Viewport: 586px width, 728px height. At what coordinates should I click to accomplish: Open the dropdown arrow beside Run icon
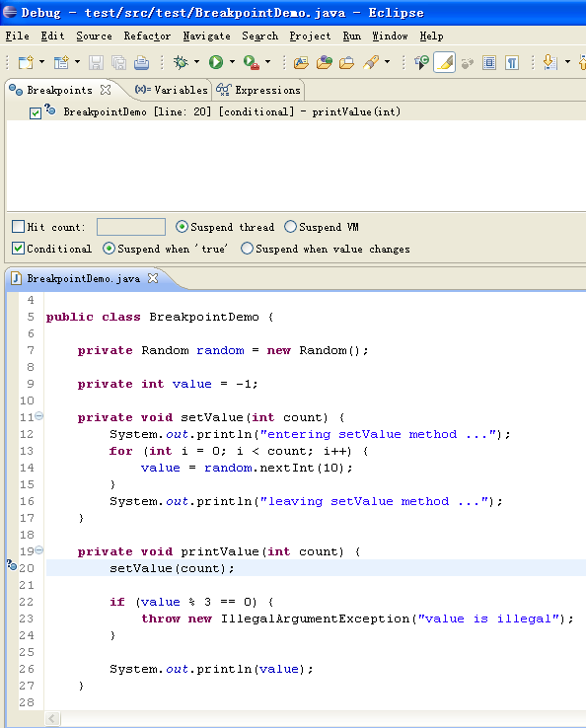click(x=232, y=62)
